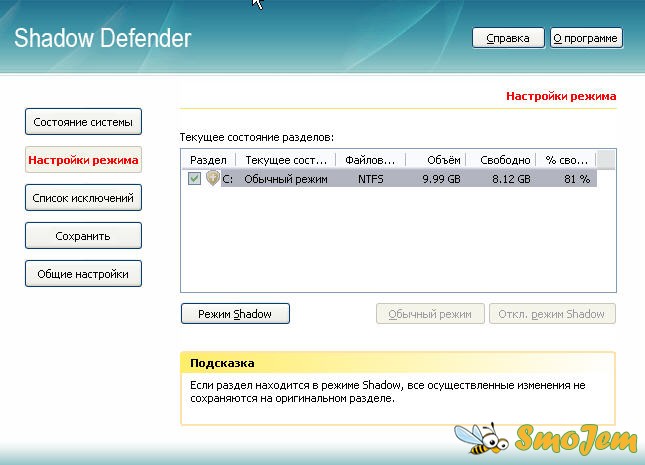The height and width of the screenshot is (465, 645).
Task: Sort by the Текущее сост... column header
Action: tap(286, 160)
